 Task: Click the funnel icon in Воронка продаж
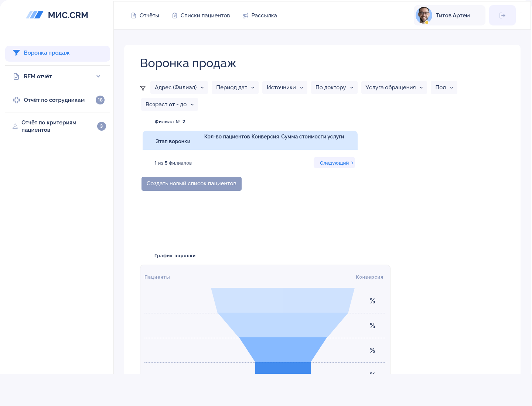(x=16, y=53)
